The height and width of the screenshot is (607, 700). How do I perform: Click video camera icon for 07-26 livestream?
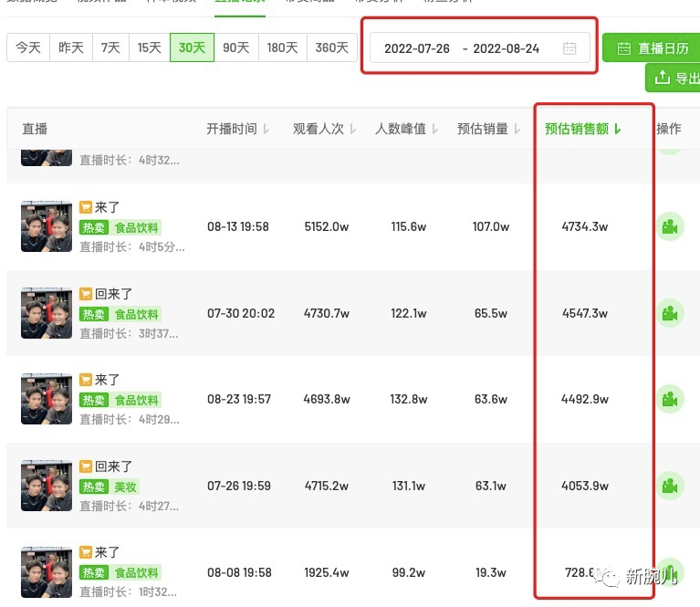point(670,486)
